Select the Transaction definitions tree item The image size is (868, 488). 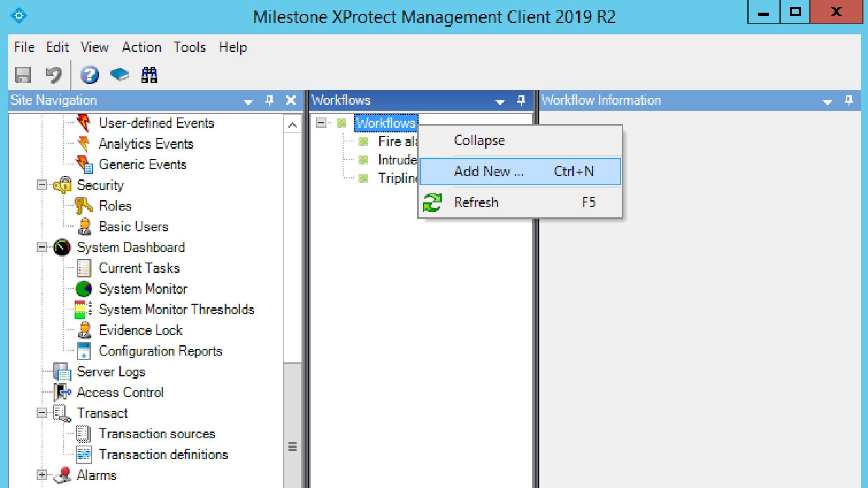163,455
